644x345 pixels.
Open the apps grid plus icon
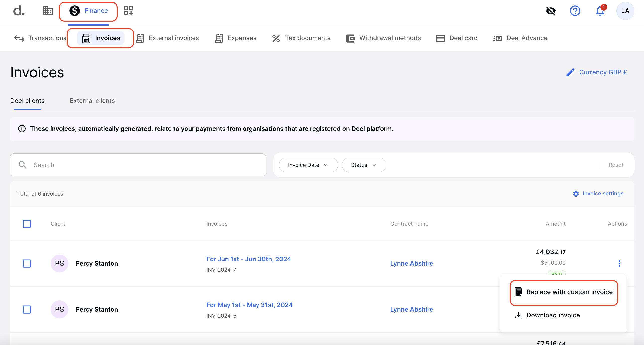coord(129,11)
